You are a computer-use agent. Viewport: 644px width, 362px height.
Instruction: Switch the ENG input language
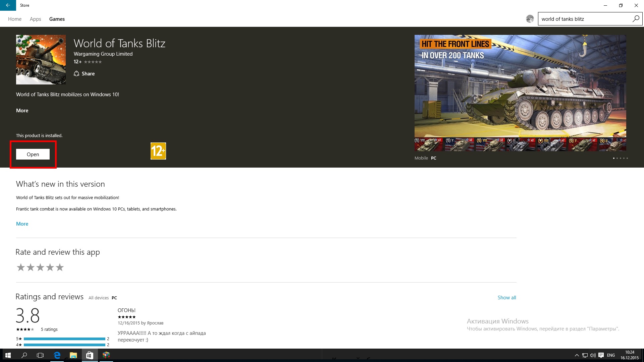(x=611, y=355)
